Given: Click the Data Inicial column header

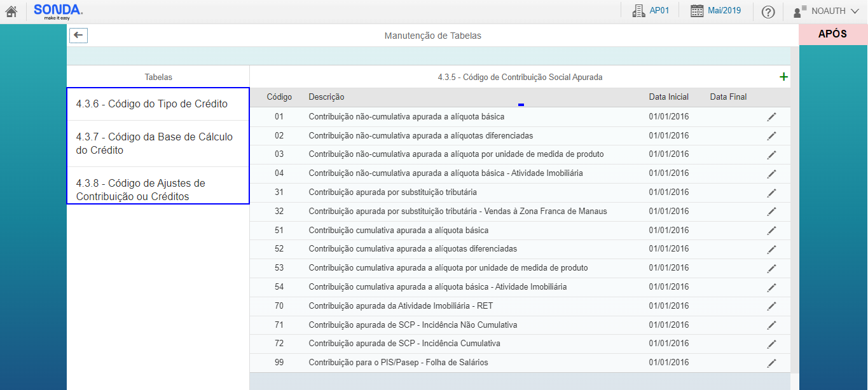Looking at the screenshot, I should 668,97.
